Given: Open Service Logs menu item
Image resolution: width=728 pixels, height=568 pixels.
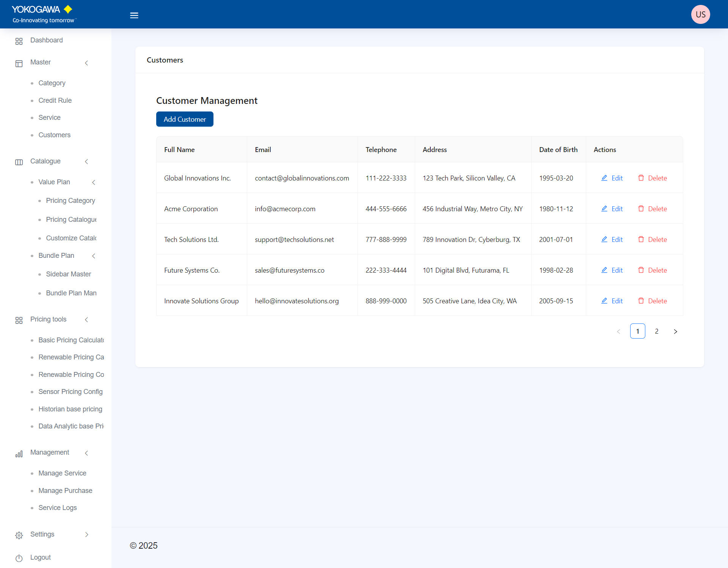Looking at the screenshot, I should tap(58, 508).
